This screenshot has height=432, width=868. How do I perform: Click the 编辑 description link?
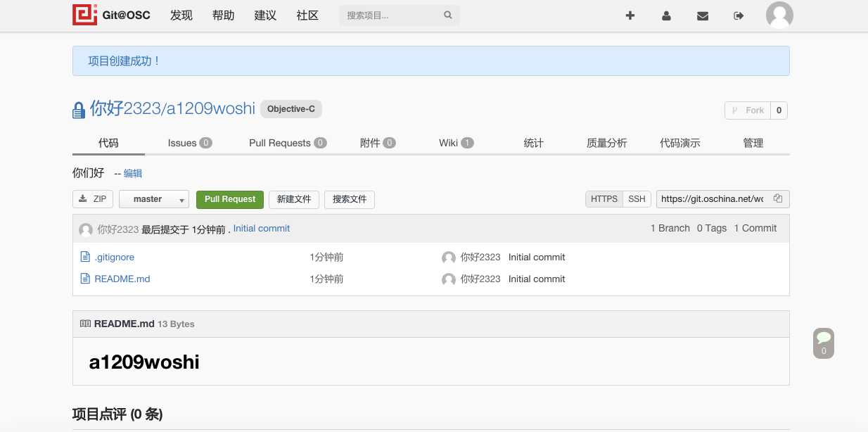[133, 173]
